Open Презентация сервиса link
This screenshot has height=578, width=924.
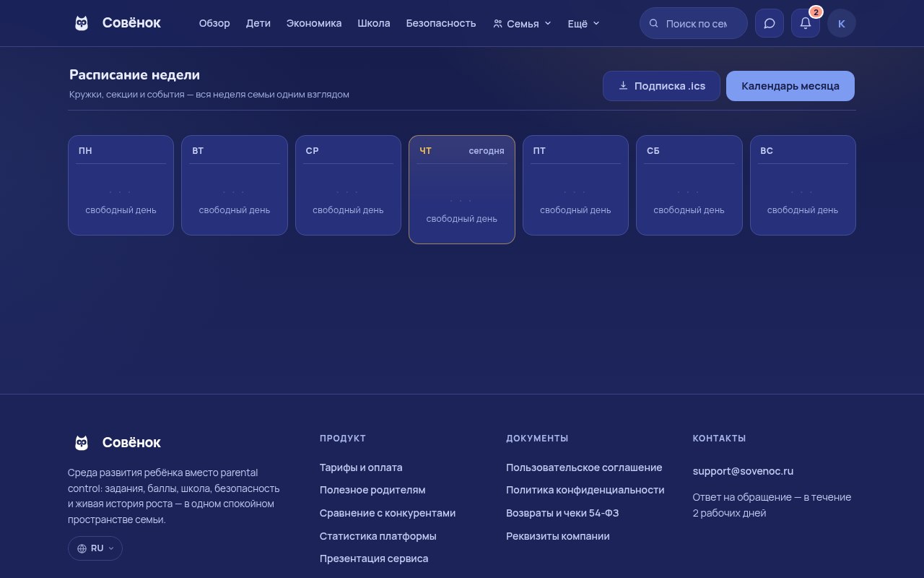click(x=374, y=558)
